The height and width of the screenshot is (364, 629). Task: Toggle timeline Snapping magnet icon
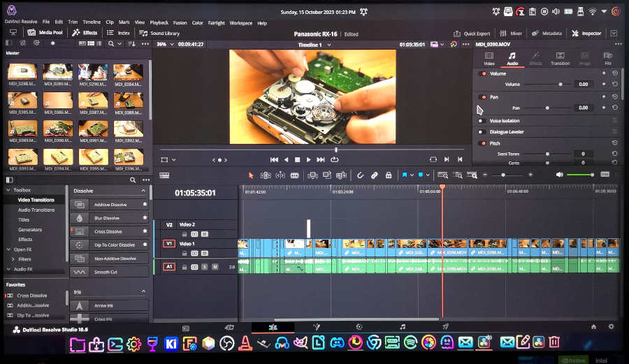pyautogui.click(x=360, y=175)
